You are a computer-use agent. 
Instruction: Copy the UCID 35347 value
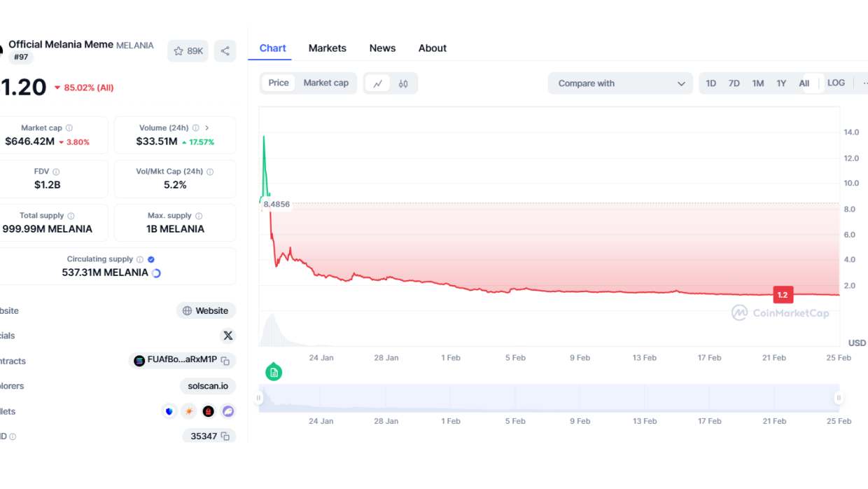[225, 436]
